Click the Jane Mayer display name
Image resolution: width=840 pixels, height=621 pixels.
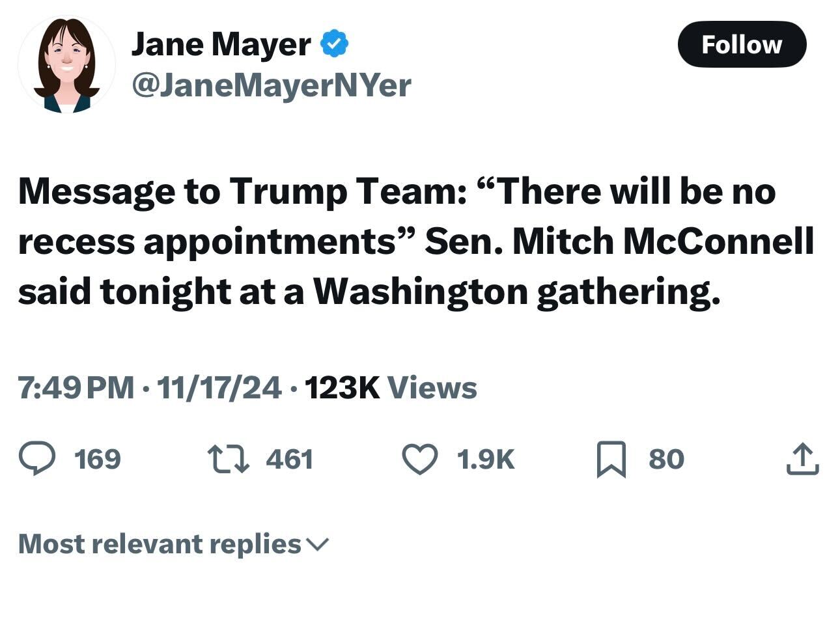point(221,44)
